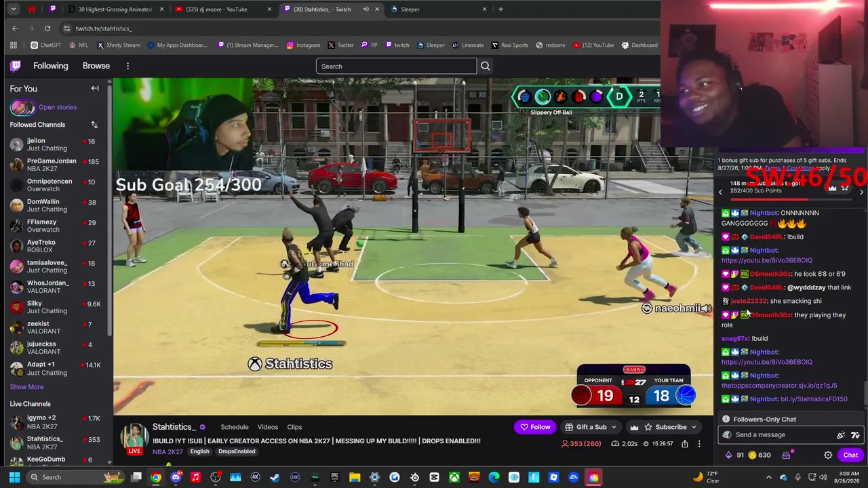Open Chrome from the taskbar

coord(156,477)
